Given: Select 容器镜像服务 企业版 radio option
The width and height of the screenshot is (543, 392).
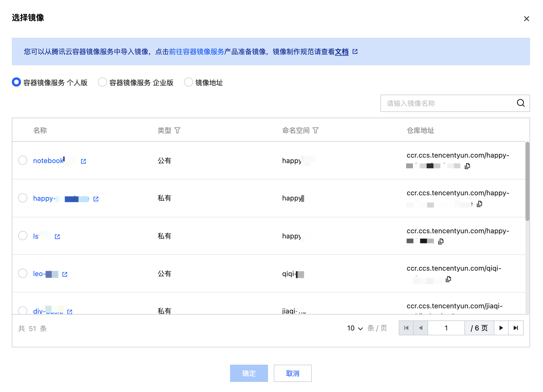Looking at the screenshot, I should point(102,82).
